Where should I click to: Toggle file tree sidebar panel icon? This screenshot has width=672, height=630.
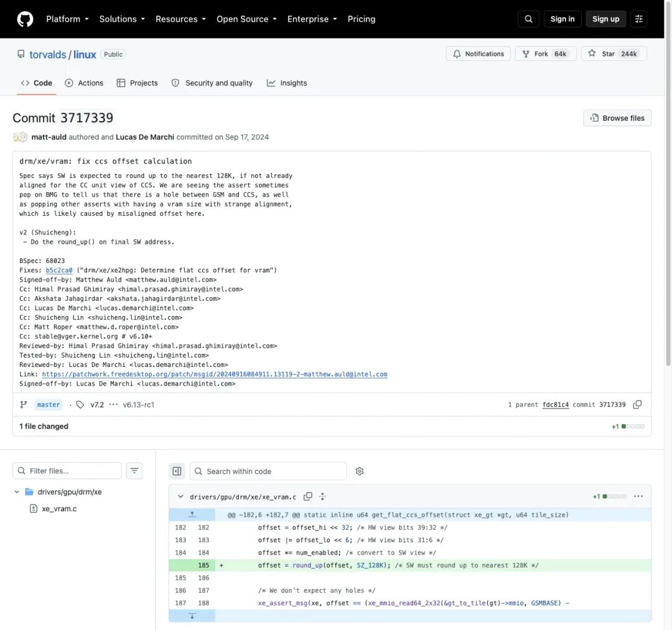(x=177, y=471)
